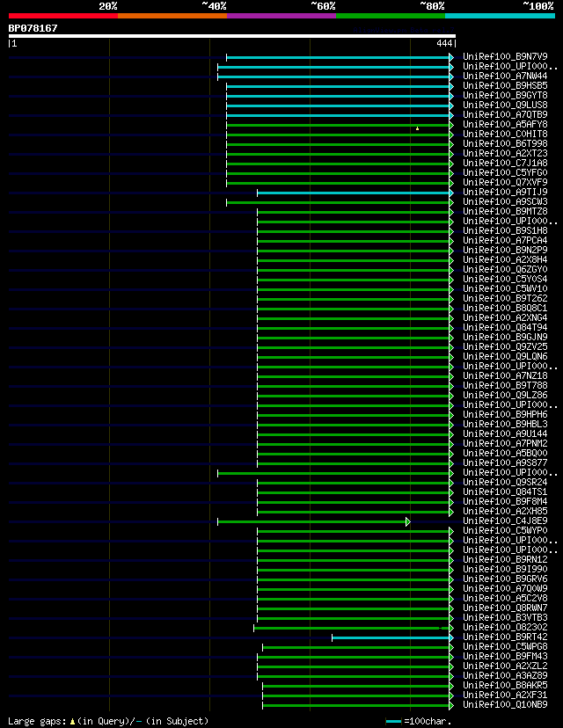The height and width of the screenshot is (728, 563).
Task: Click hit label UniRef100_B6T998
Action: pos(505,144)
